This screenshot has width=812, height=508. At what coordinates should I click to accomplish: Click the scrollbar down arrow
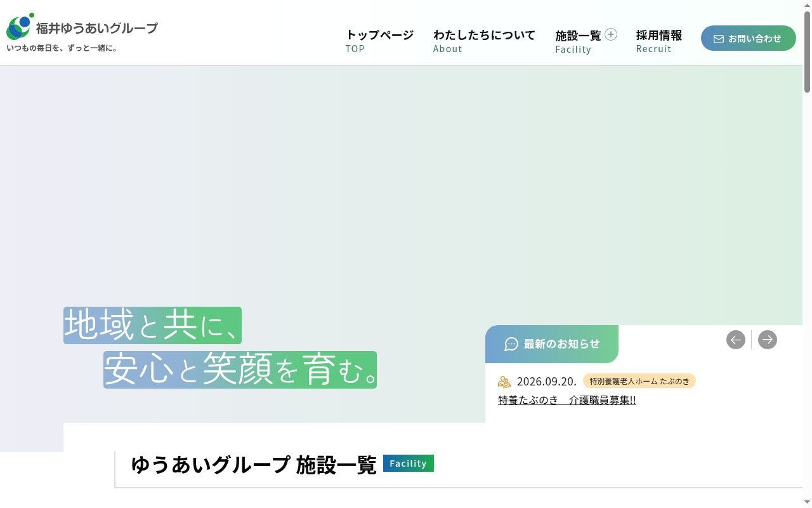807,502
